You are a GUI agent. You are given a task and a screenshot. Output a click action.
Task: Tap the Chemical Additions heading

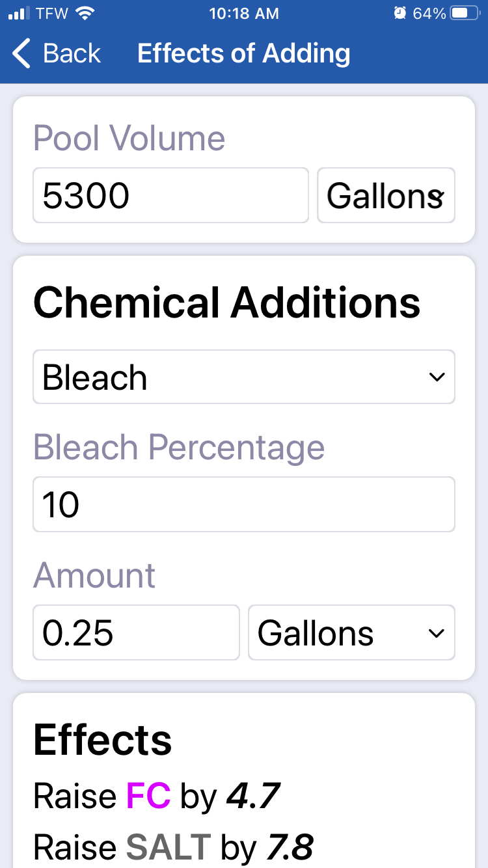[x=227, y=303]
